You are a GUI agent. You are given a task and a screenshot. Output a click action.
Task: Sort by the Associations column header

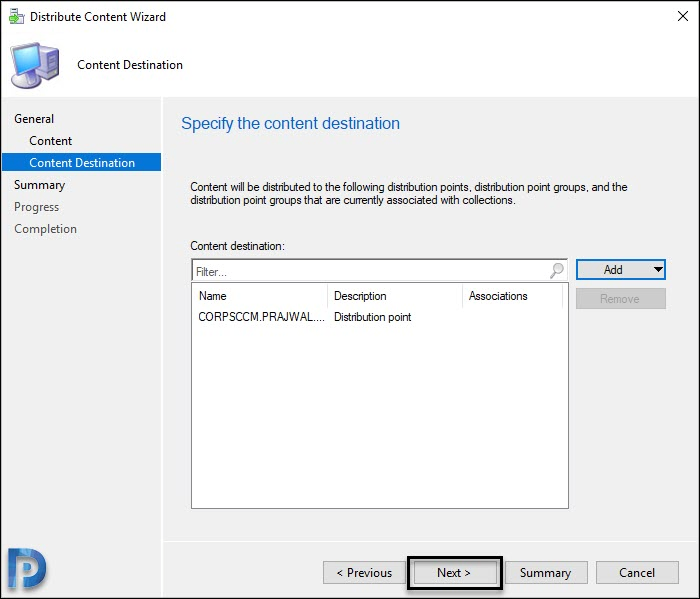(x=512, y=296)
